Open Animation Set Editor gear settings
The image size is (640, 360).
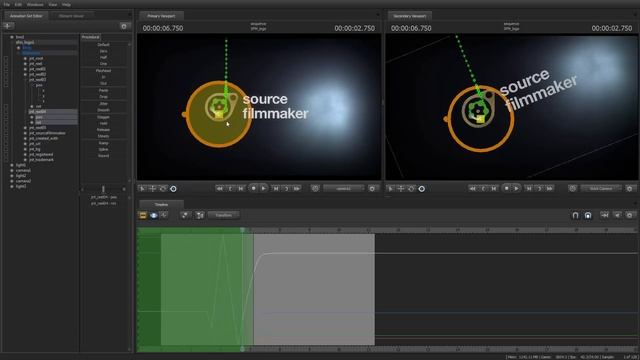coord(124,26)
